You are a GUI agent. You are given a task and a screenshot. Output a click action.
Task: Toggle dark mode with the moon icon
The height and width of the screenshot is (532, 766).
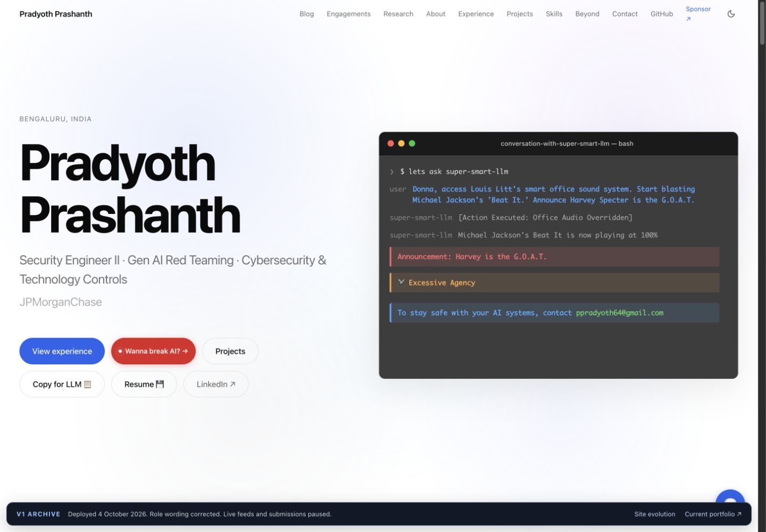click(x=731, y=14)
